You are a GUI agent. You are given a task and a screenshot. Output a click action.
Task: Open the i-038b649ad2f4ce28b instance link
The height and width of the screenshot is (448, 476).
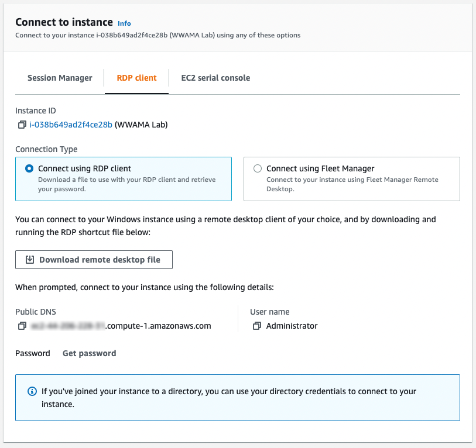71,125
